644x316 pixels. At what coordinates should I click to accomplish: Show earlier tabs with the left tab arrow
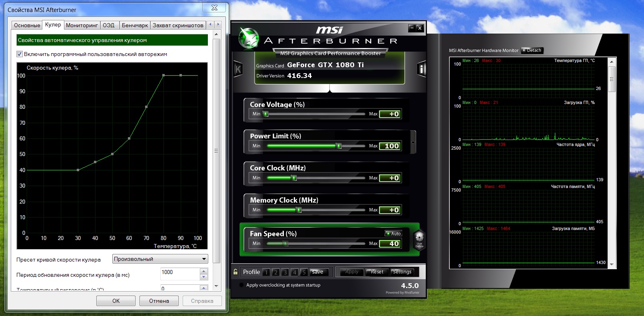(x=211, y=24)
